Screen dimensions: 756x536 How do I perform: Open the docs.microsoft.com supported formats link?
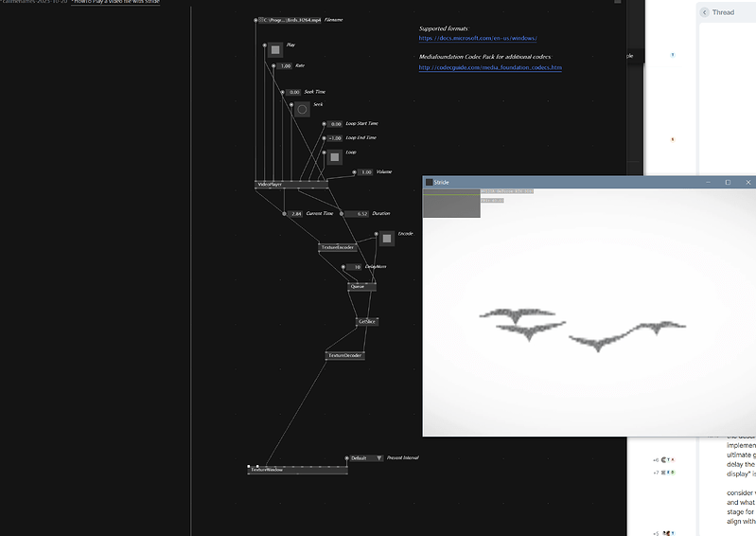point(478,38)
